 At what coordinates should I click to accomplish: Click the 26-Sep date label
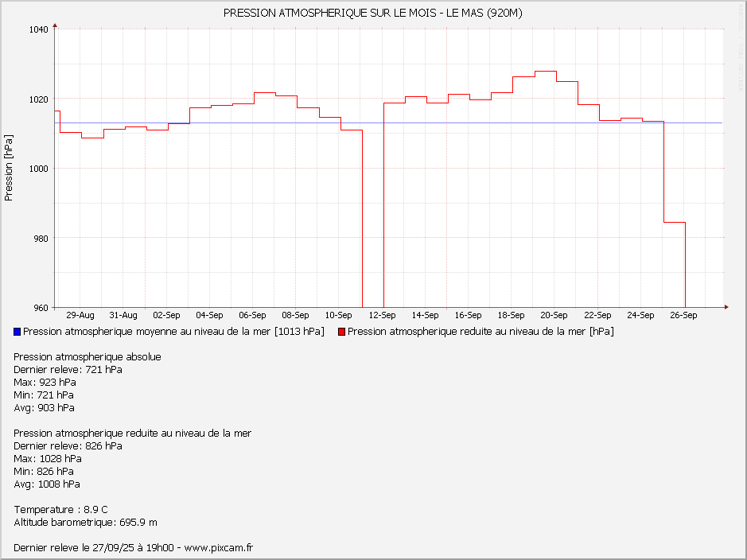pos(683,315)
